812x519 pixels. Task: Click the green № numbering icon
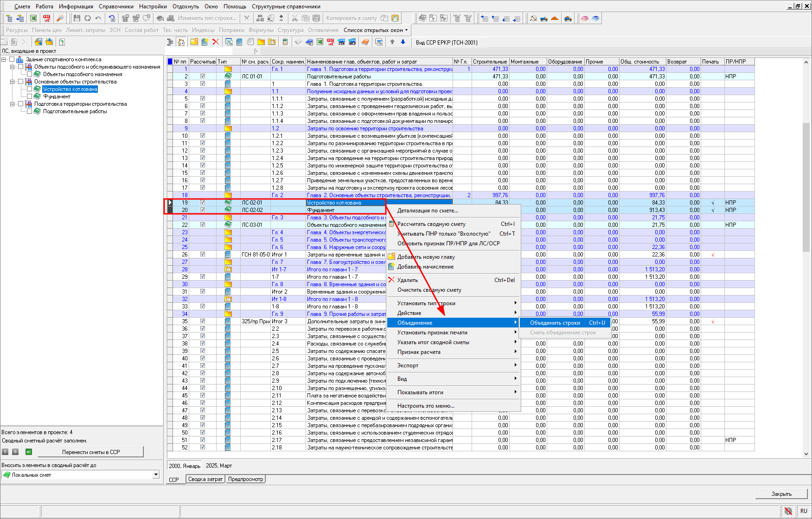[x=29, y=452]
